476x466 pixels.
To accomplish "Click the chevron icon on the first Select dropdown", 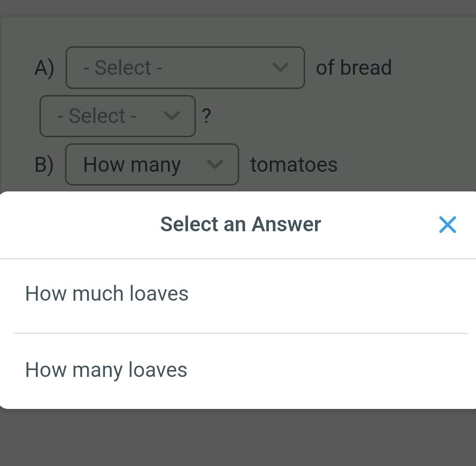I will [x=280, y=67].
